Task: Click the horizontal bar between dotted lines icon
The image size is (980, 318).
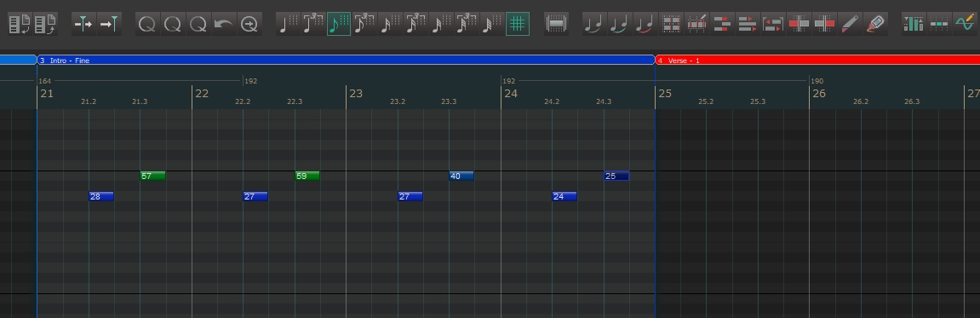Action: click(556, 25)
